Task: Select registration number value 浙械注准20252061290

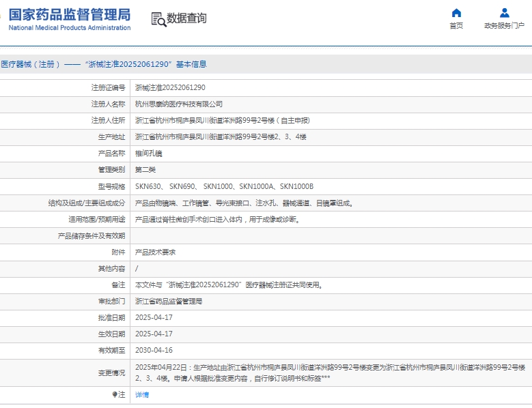Action: pyautogui.click(x=170, y=88)
